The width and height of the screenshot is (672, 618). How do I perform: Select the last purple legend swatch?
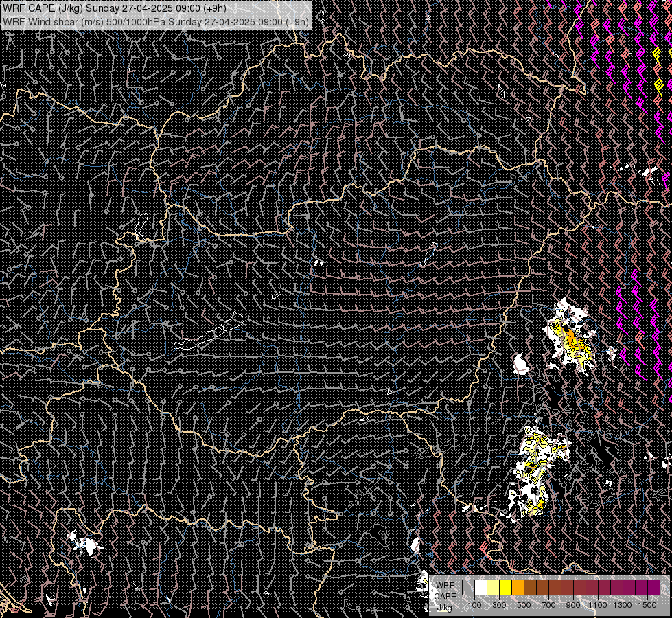pos(654,587)
